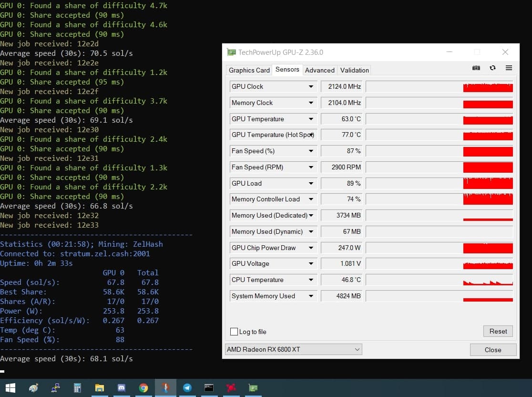The height and width of the screenshot is (397, 532).
Task: Expand the GPU Load dropdown
Action: coord(311,183)
